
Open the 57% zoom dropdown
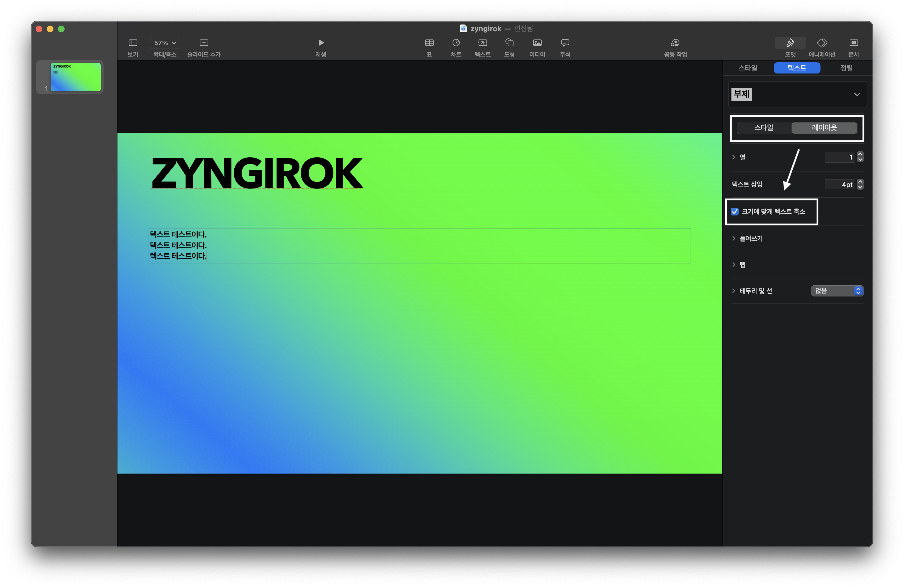(165, 43)
